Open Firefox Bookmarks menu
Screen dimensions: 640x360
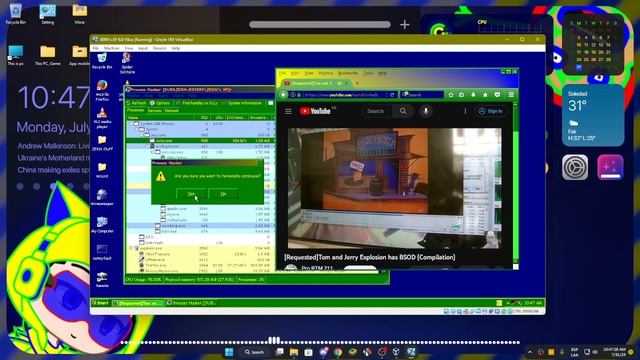point(348,73)
